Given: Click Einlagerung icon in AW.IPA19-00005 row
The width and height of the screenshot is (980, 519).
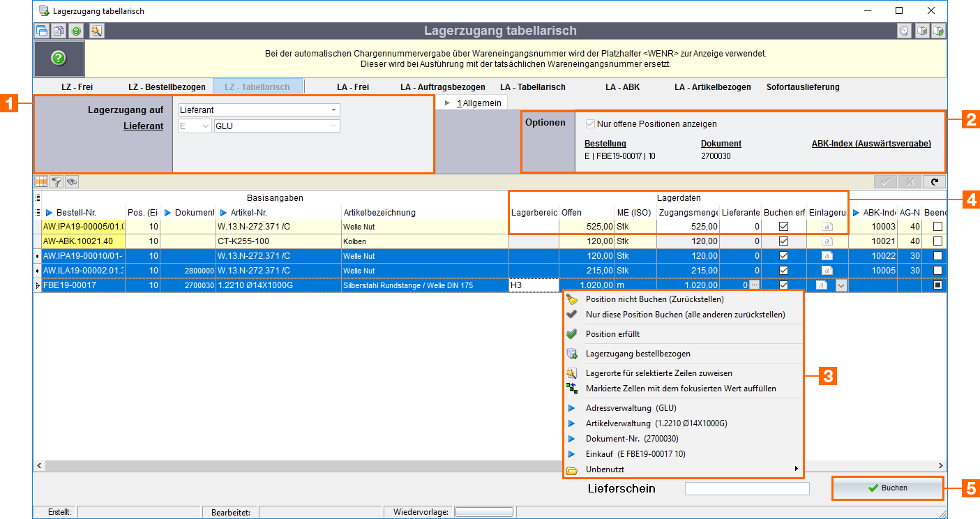Looking at the screenshot, I should pos(827,227).
